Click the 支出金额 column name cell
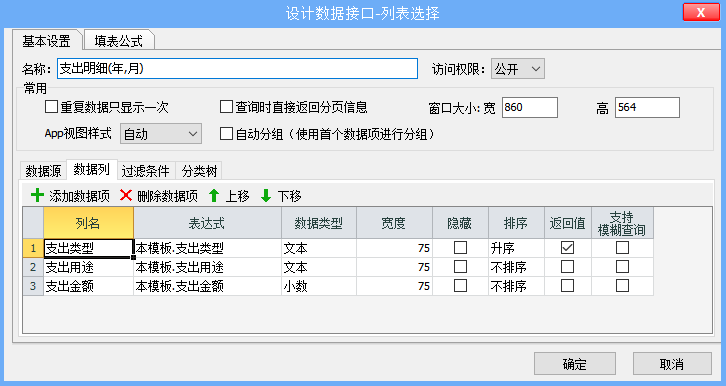Viewport: 726px width, 386px height. coord(88,286)
